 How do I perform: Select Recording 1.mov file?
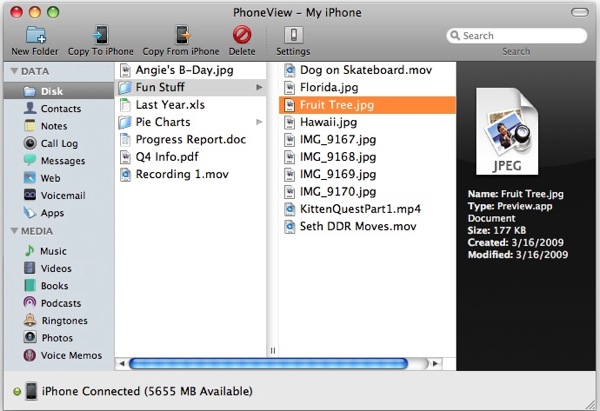pos(190,175)
